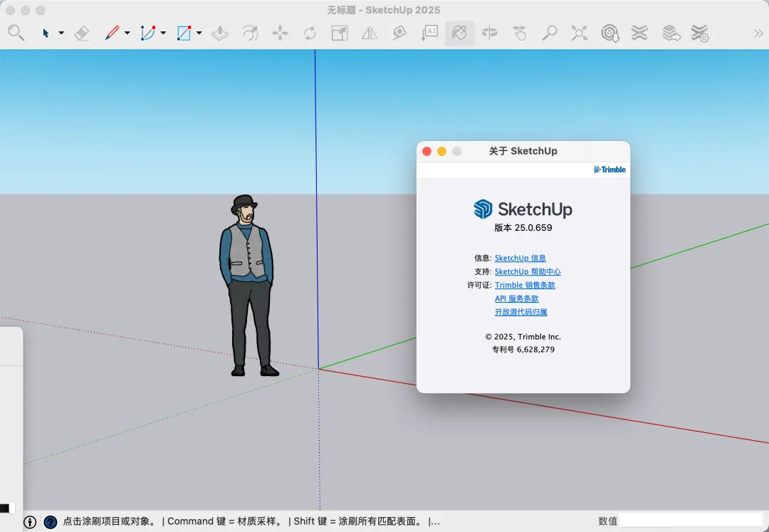Screen dimensions: 769x532
Task: Select the Orbit tool
Action: point(489,33)
